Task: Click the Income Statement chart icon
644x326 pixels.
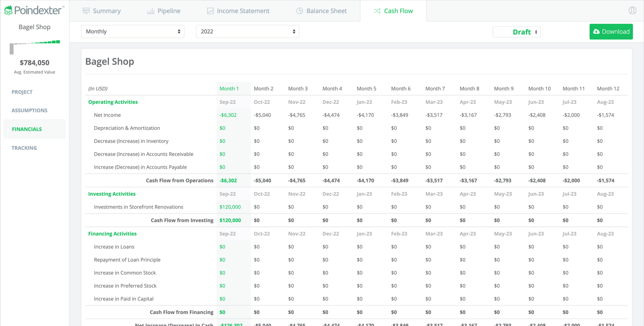Action: (x=210, y=11)
